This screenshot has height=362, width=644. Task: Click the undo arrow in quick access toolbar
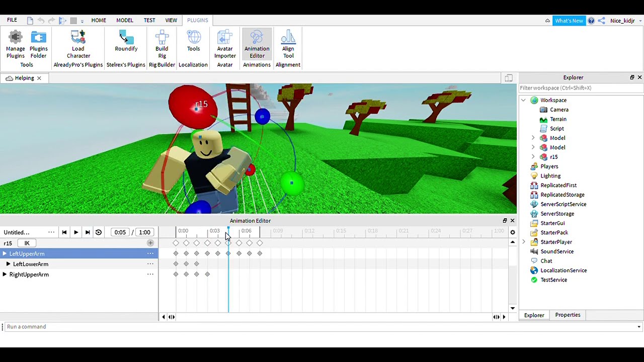pos(41,21)
